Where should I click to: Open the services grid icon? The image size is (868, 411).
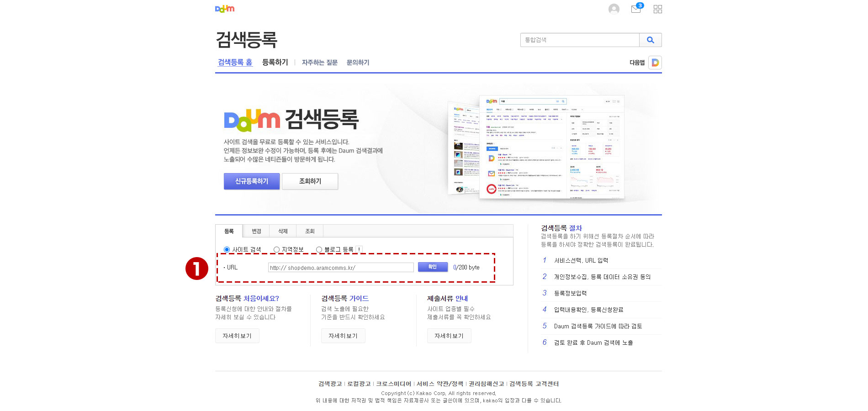pyautogui.click(x=658, y=9)
